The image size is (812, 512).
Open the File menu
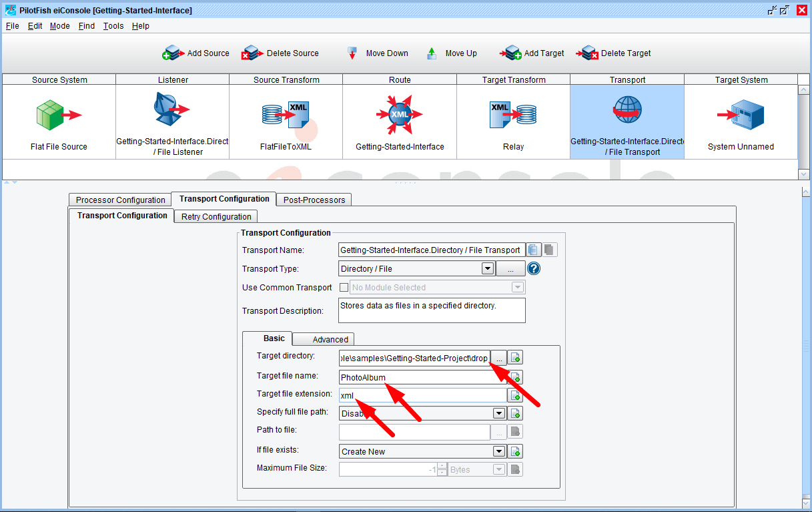pos(13,26)
